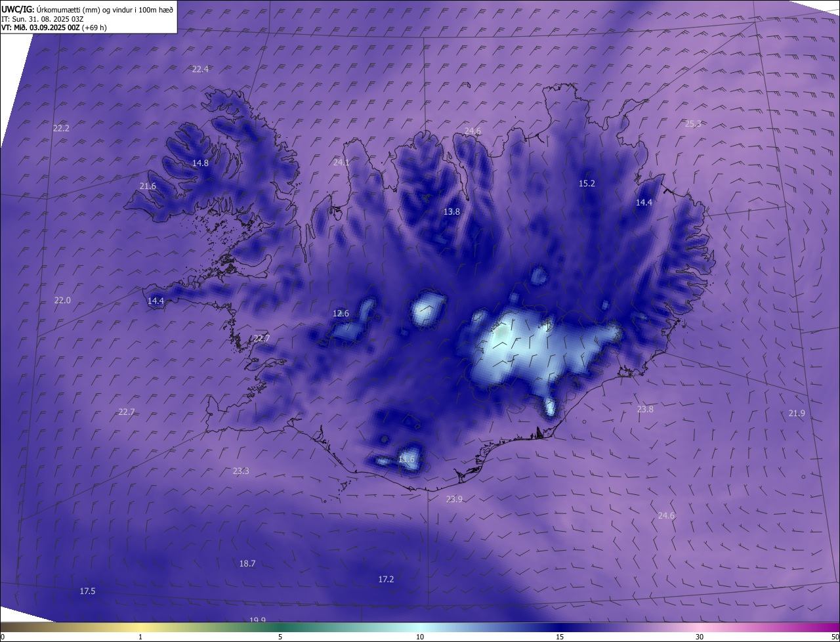Click the 12.6 value label
This screenshot has height=642, width=840.
[341, 314]
